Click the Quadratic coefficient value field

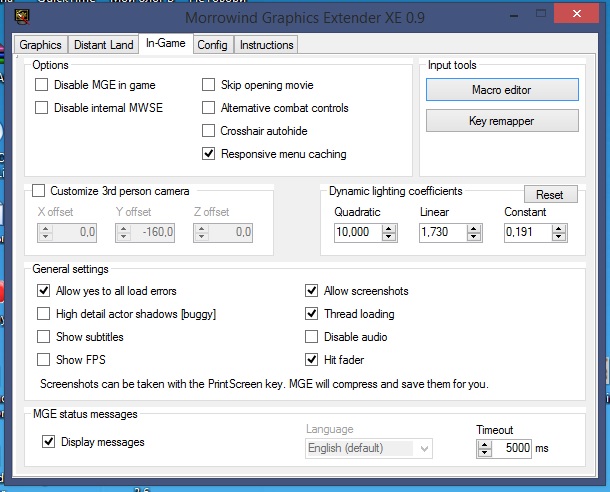click(358, 233)
